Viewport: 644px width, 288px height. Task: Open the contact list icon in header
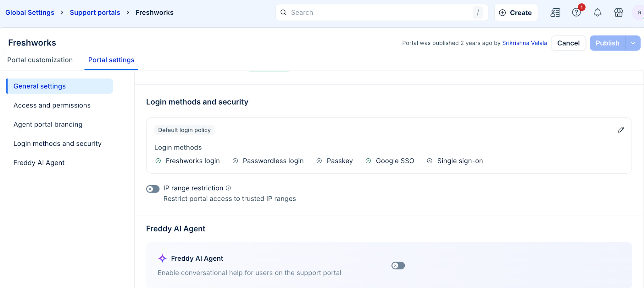pos(555,13)
